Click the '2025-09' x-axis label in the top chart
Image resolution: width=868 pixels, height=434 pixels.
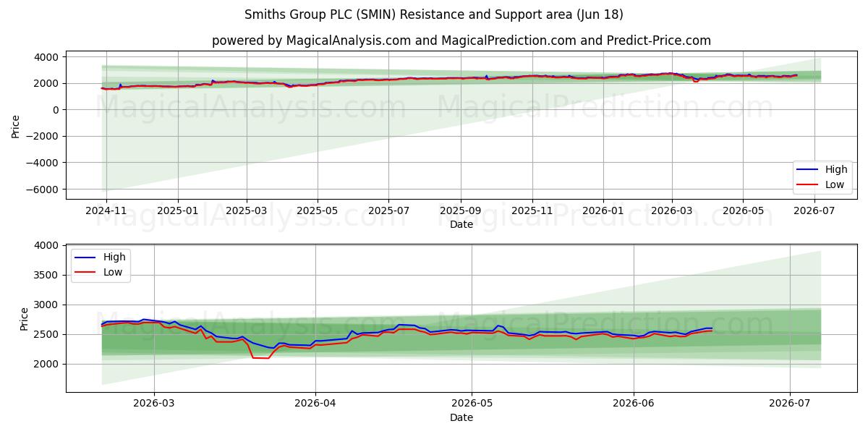[461, 210]
